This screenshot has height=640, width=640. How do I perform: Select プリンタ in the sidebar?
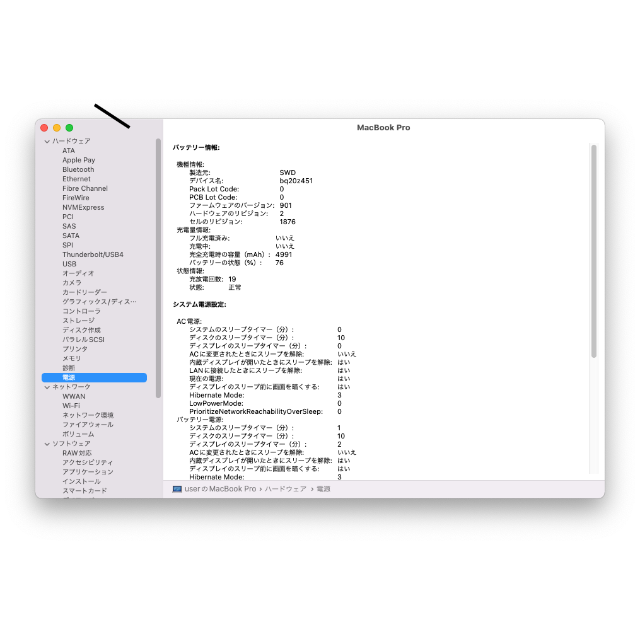[x=75, y=349]
